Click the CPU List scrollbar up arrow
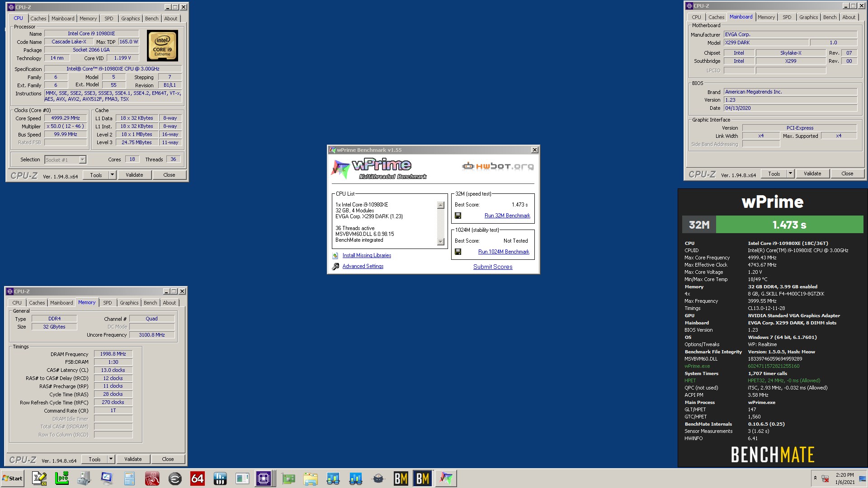Viewport: 868px width, 488px height. pyautogui.click(x=441, y=205)
